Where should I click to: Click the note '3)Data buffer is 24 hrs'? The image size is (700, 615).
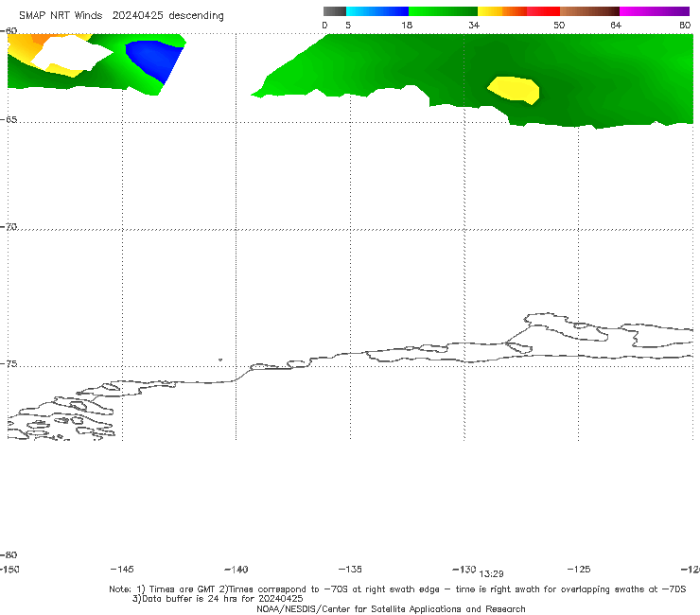pyautogui.click(x=218, y=599)
